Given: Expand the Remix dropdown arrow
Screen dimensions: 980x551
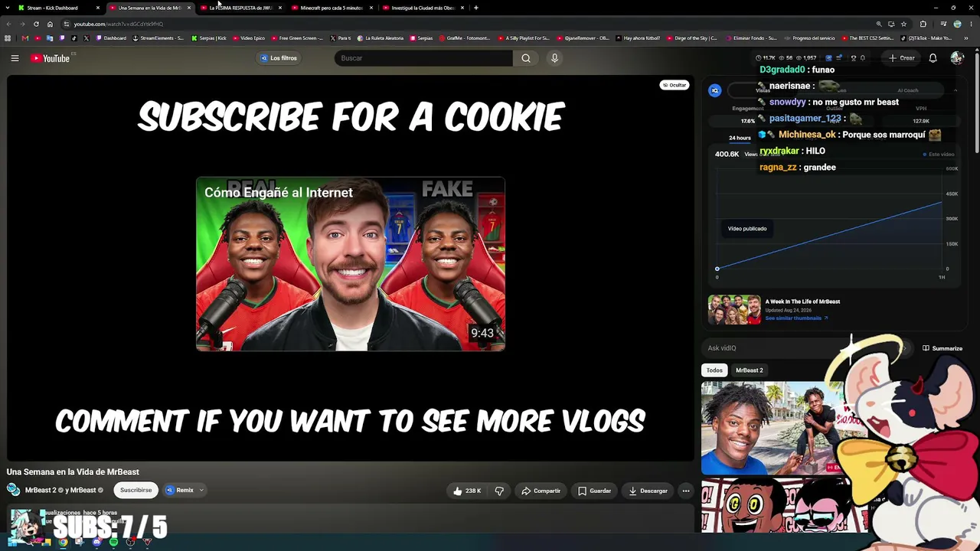Looking at the screenshot, I should point(201,491).
